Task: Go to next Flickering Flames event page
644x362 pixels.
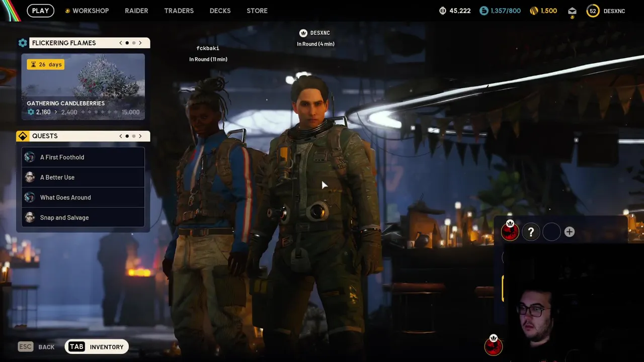Action: [x=140, y=43]
